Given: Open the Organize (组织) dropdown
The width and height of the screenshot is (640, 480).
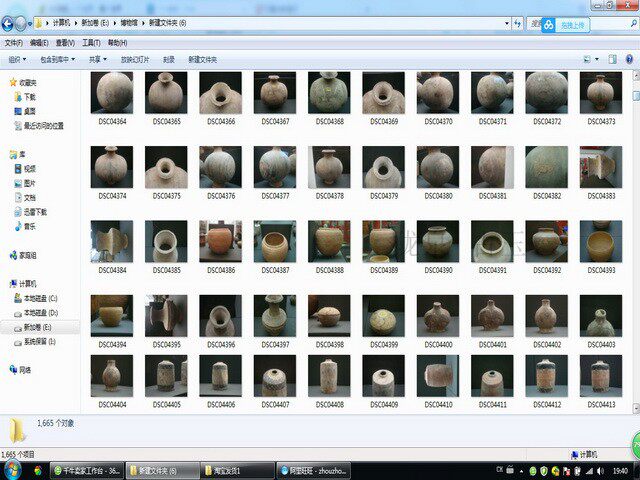Looking at the screenshot, I should click(18, 60).
